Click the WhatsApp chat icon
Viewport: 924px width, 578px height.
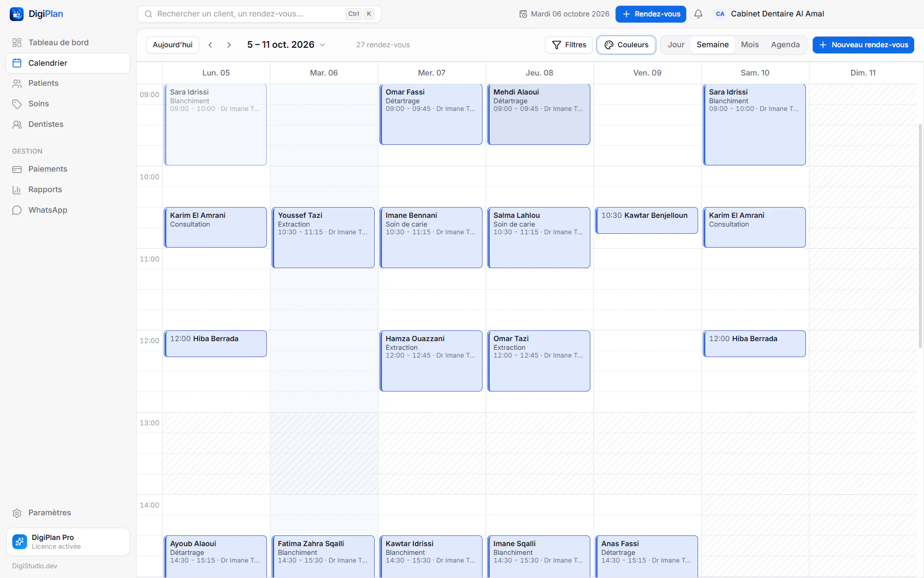pyautogui.click(x=17, y=210)
